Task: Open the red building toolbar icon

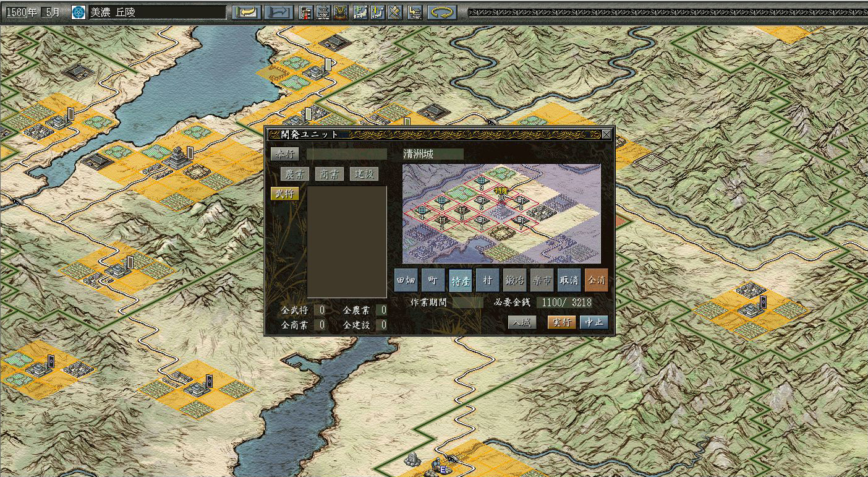Action: click(x=305, y=12)
